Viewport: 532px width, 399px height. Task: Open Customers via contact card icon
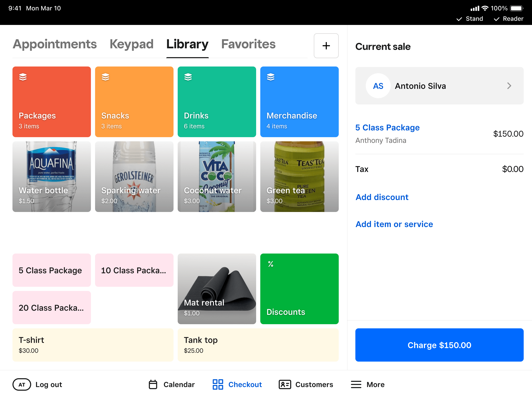coord(285,384)
